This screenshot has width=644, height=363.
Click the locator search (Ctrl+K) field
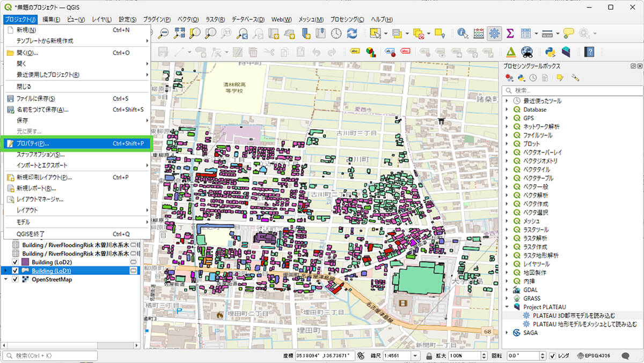pos(50,356)
